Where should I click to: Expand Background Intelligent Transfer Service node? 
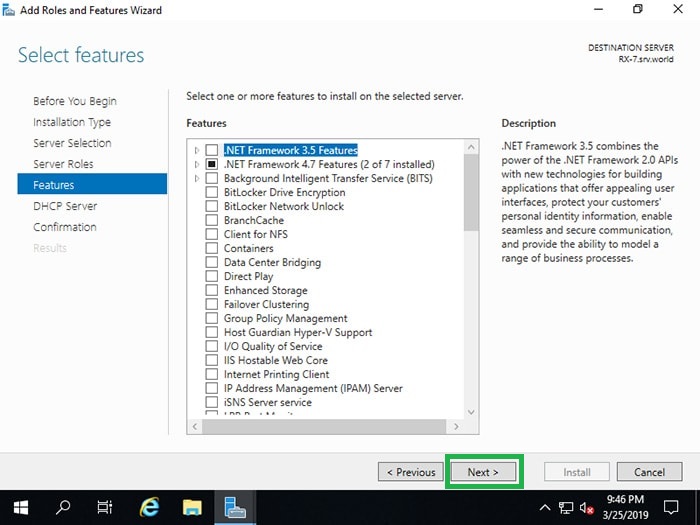[x=197, y=178]
